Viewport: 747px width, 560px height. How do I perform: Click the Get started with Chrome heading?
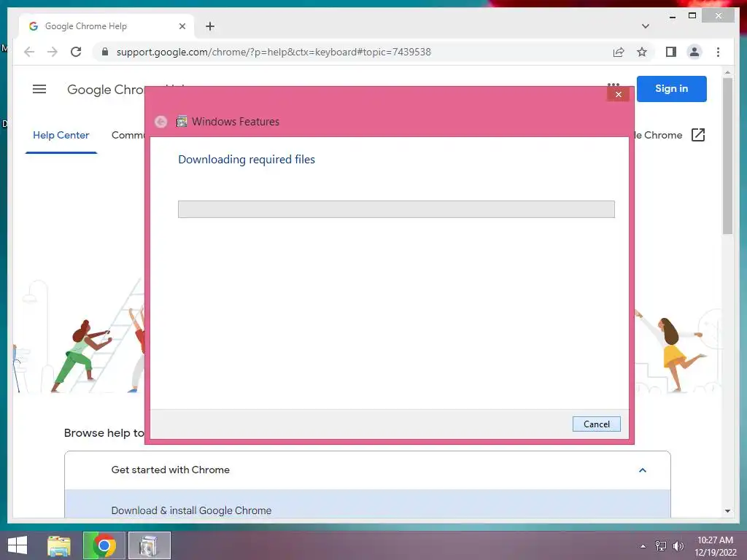(170, 470)
